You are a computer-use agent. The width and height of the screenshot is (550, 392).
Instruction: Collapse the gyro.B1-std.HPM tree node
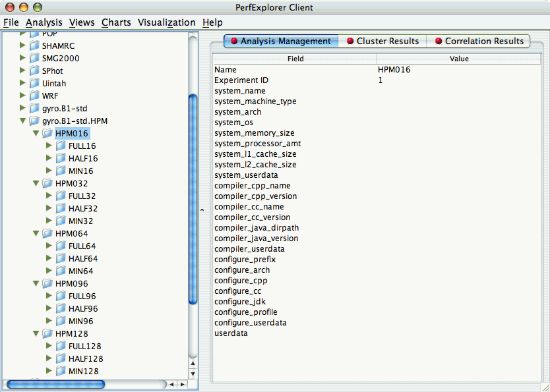(24, 121)
